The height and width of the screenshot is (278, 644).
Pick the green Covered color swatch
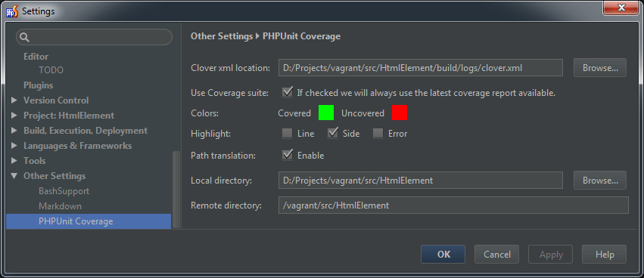coord(326,113)
